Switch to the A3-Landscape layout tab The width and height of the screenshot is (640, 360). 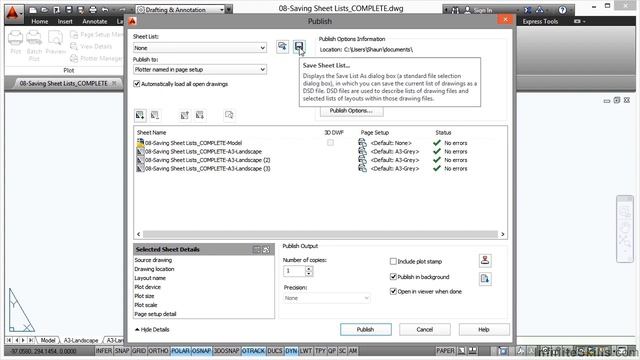coord(81,340)
